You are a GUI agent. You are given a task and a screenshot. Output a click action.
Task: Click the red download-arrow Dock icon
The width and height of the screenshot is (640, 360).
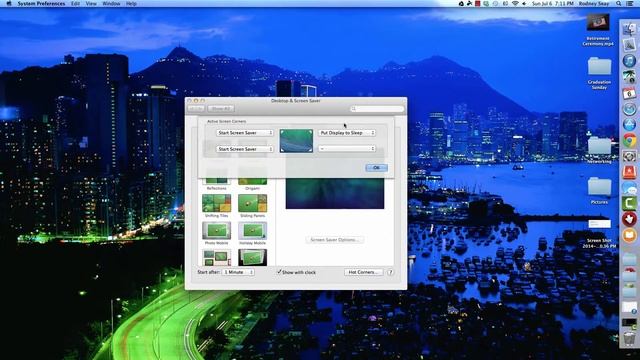629,220
